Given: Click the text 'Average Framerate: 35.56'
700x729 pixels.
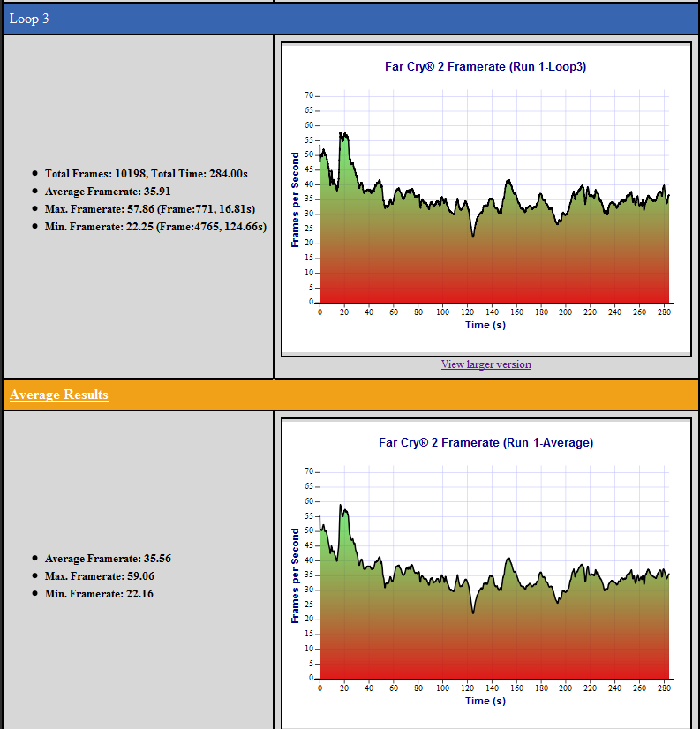Looking at the screenshot, I should (x=108, y=559).
